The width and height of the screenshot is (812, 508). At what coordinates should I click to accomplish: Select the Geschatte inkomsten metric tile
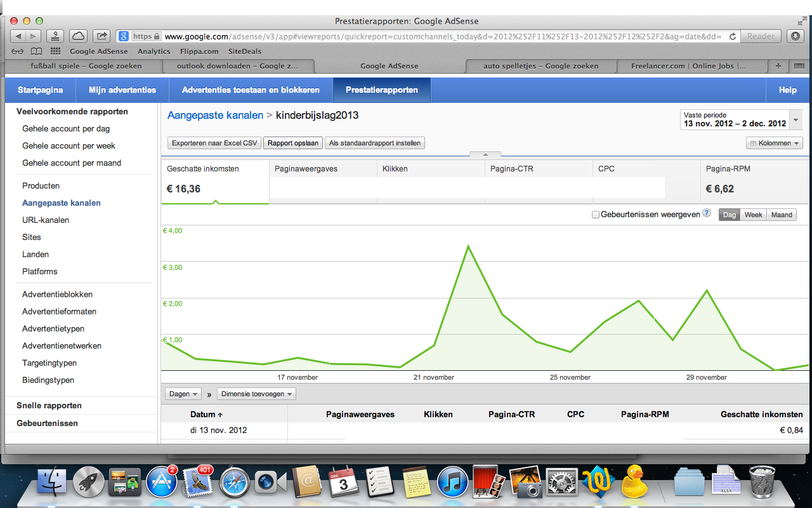216,181
